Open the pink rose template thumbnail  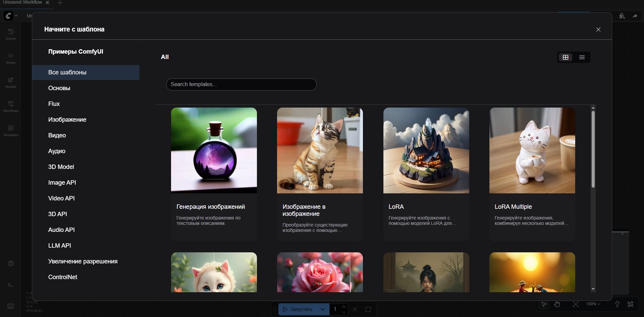click(320, 272)
